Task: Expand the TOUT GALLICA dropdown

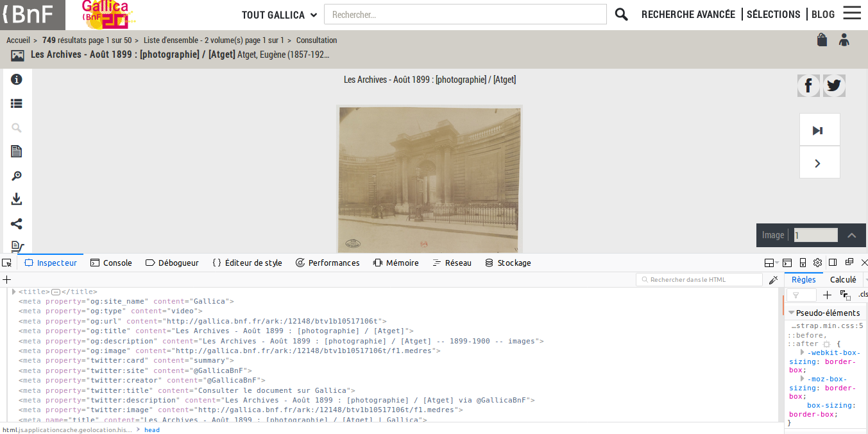Action: tap(279, 15)
